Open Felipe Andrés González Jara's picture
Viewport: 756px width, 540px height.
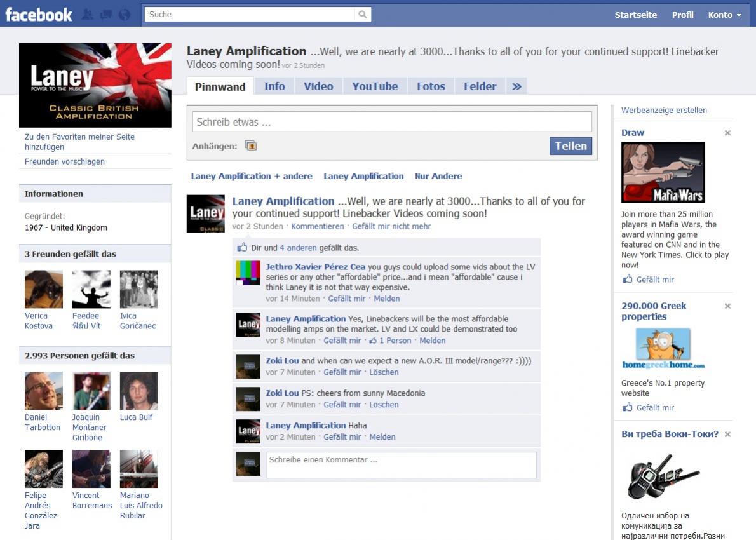44,469
